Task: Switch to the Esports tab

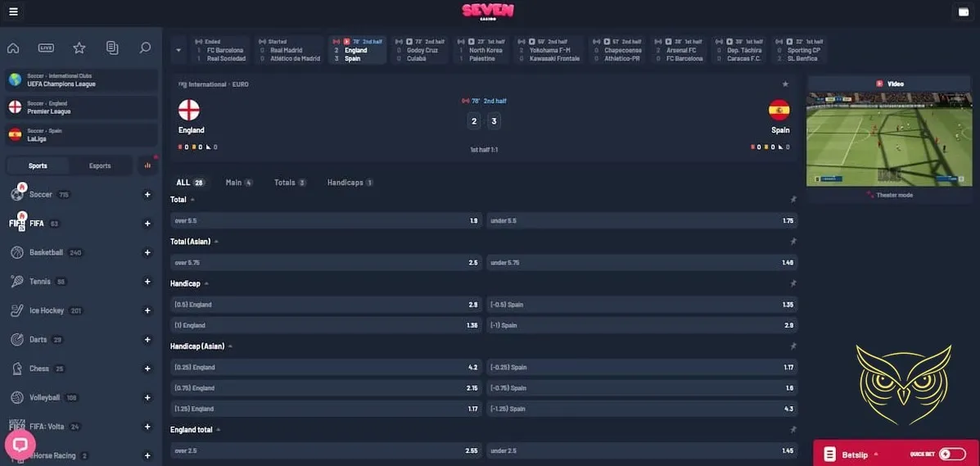Action: click(x=100, y=165)
